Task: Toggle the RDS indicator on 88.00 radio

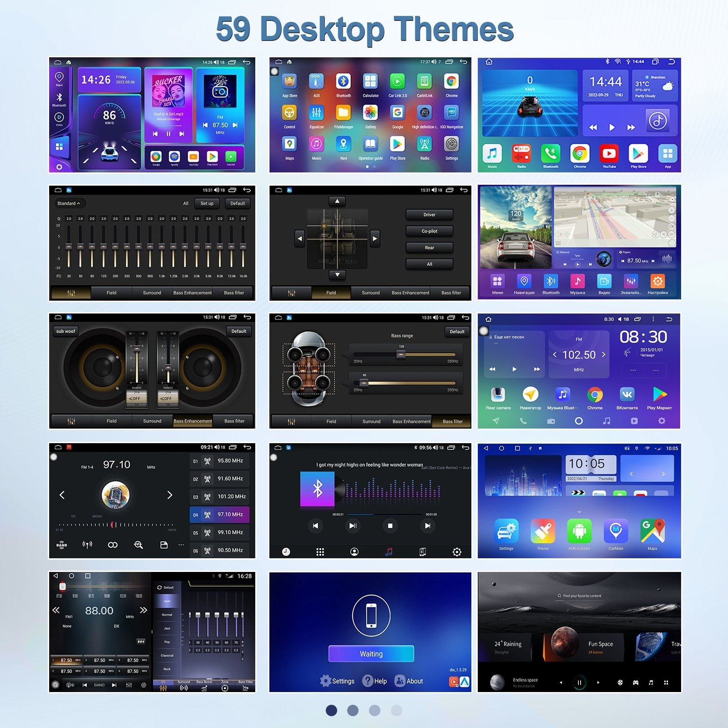Action: (x=141, y=642)
